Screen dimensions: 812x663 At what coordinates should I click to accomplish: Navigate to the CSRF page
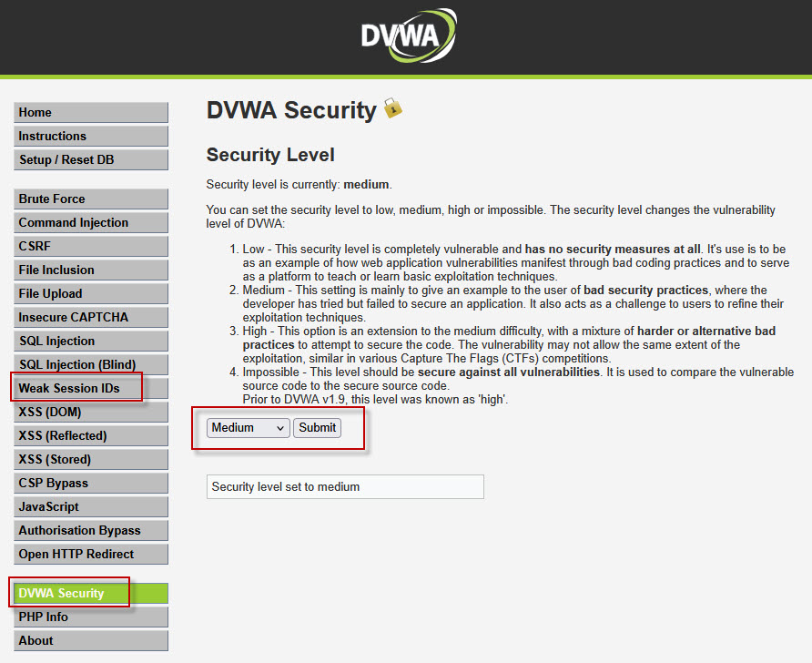91,246
